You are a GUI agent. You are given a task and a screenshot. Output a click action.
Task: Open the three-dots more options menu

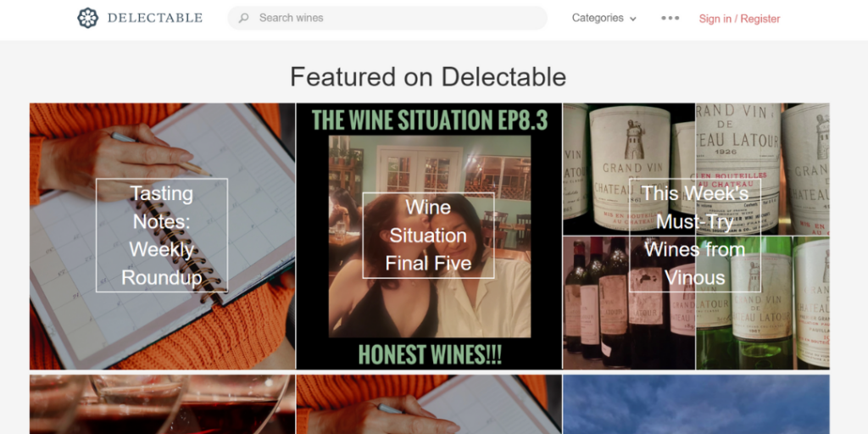click(x=670, y=18)
